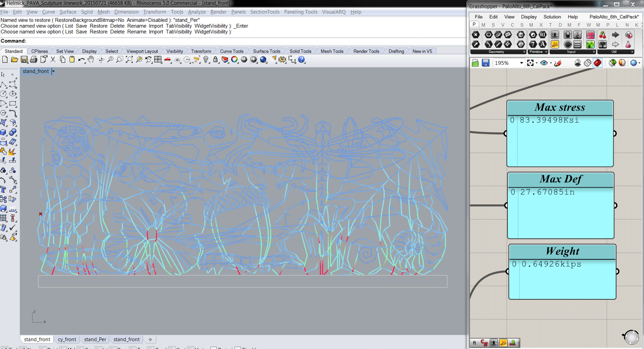Open the Curve Tools toolbar tab
The height and width of the screenshot is (349, 644).
[231, 51]
